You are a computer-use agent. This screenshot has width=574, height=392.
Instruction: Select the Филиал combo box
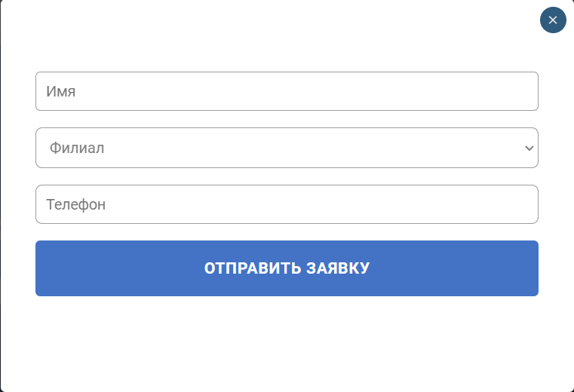click(x=287, y=148)
